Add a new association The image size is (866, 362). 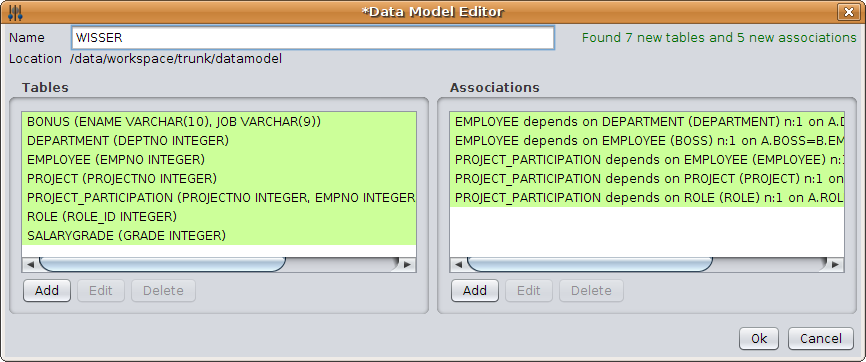(475, 291)
